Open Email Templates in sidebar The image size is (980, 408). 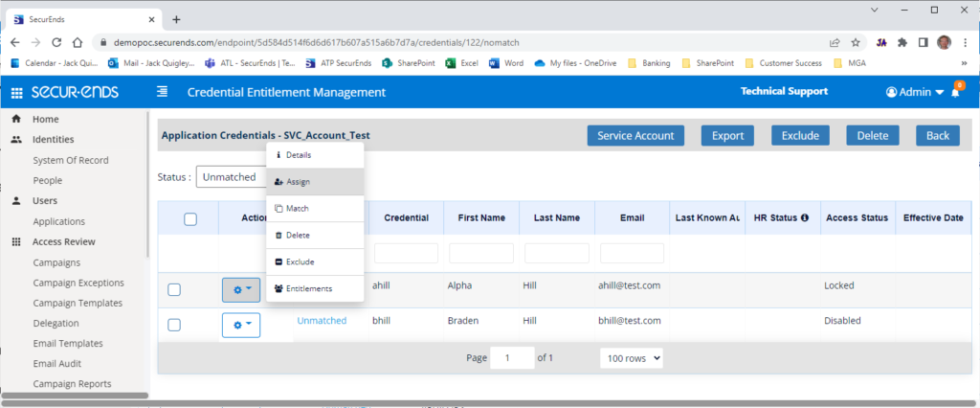(68, 344)
